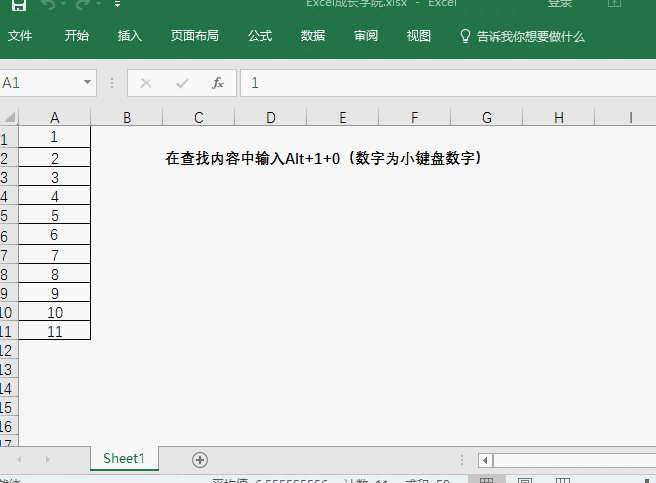
Task: Expand the formula bar options dots handle
Action: 112,83
